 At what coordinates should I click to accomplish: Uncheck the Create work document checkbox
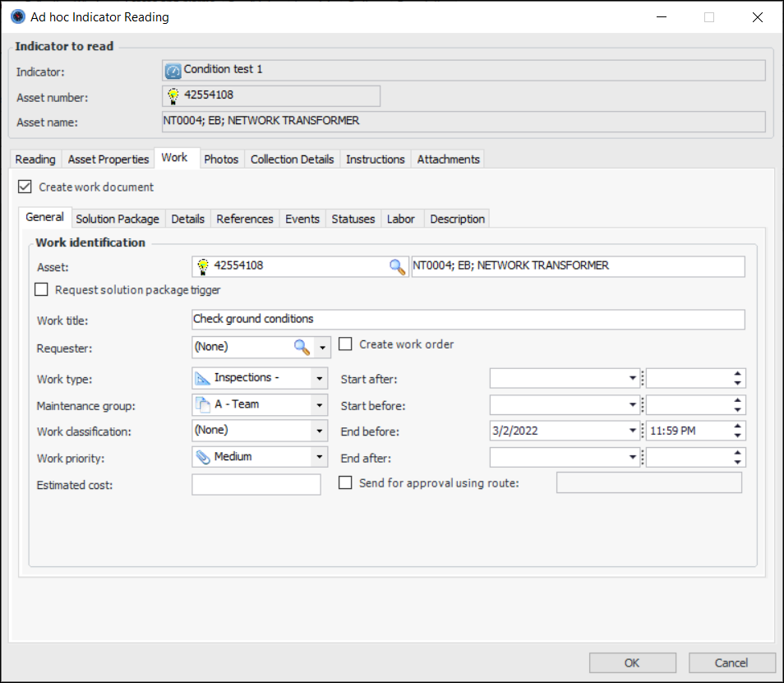click(x=25, y=187)
